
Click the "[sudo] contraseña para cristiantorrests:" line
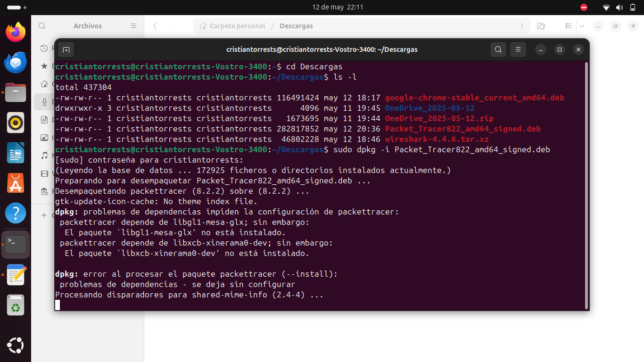149,160
